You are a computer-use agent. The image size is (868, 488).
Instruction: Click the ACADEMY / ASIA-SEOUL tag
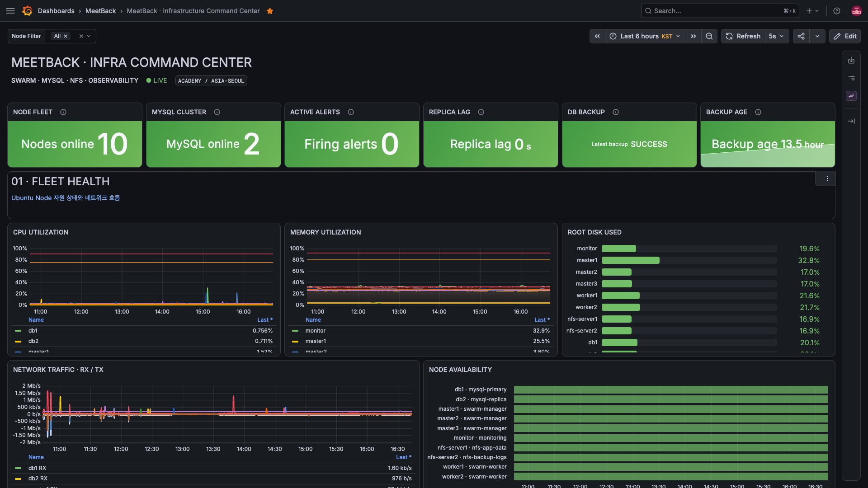tap(211, 80)
